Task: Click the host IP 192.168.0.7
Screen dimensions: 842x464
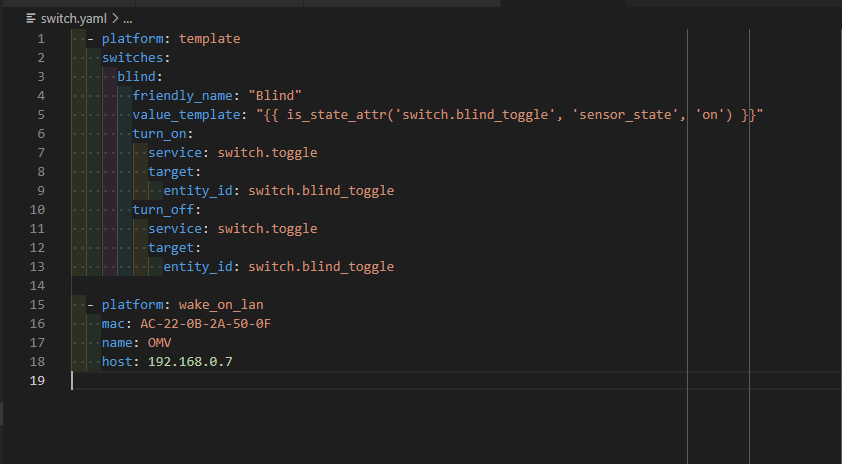Action: 190,362
